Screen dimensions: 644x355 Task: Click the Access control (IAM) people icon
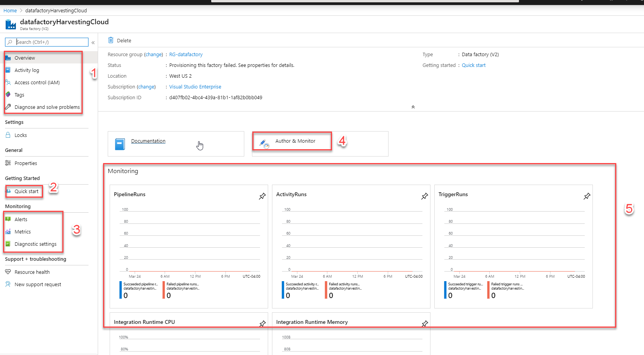pos(8,82)
